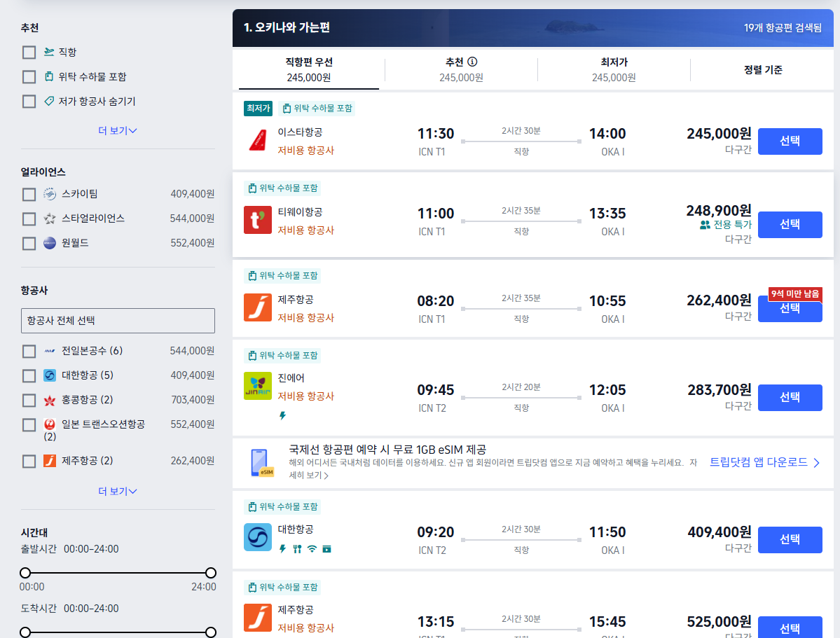
Task: Check the 위탁 수하물 포함 filter checkbox
Action: pyautogui.click(x=29, y=76)
